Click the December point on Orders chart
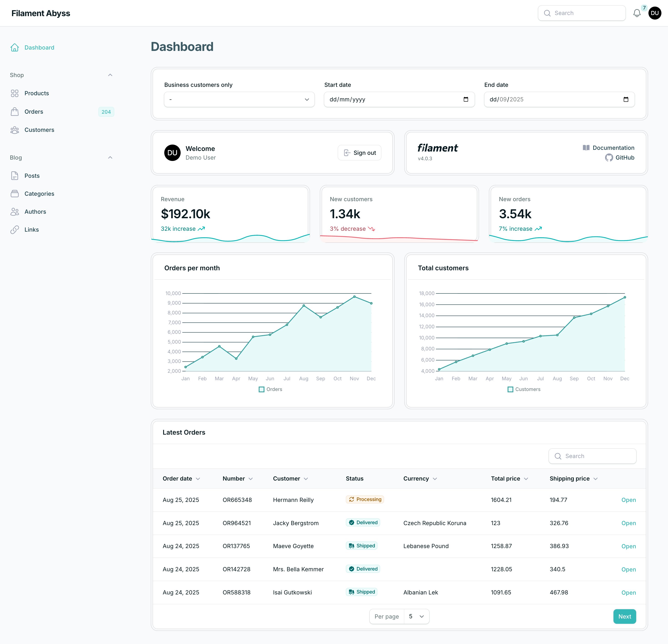This screenshot has height=644, width=668. (371, 303)
